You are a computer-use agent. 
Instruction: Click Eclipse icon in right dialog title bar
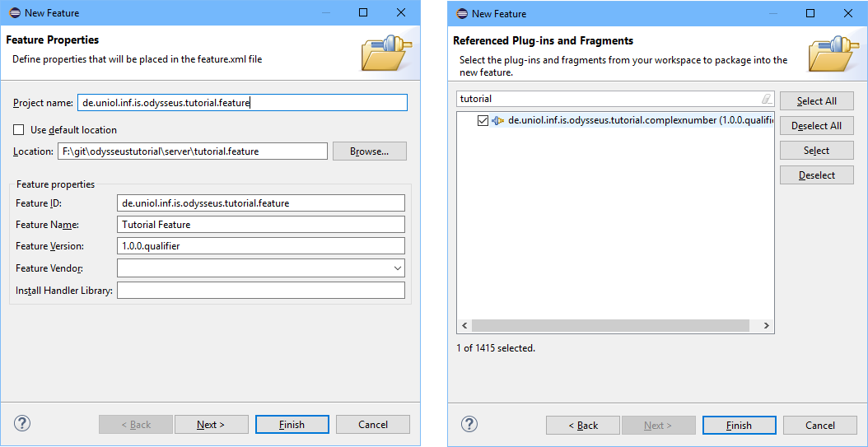(461, 13)
